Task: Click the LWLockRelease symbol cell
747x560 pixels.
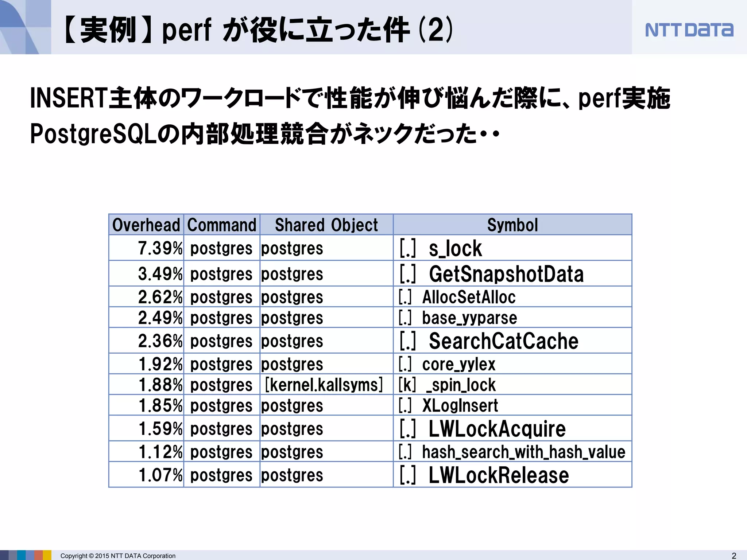Action: 512,475
